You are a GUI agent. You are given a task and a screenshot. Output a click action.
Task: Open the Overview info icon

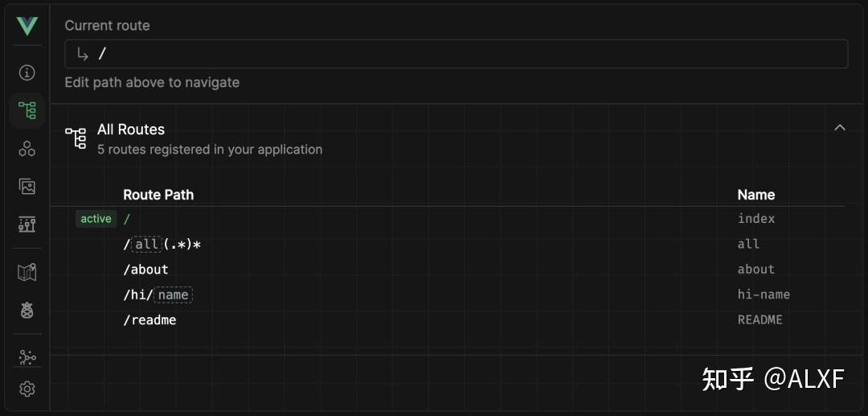pyautogui.click(x=27, y=73)
